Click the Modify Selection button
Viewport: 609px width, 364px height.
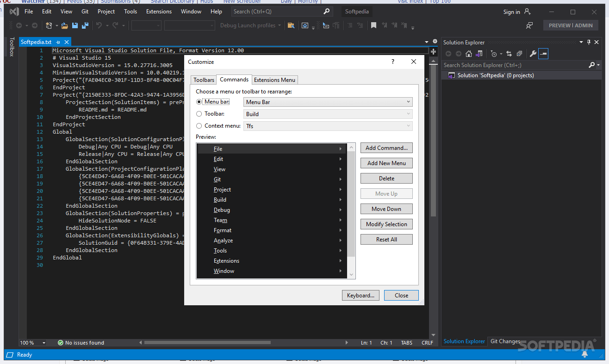tap(386, 224)
